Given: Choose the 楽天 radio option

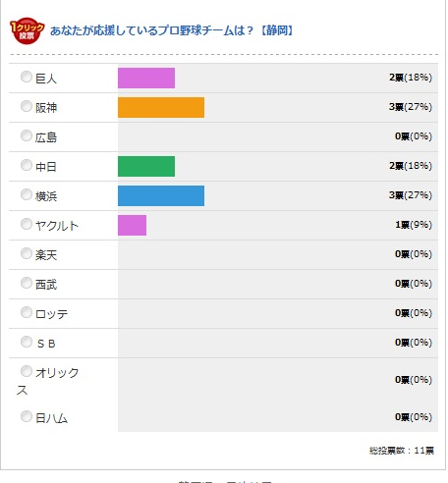Looking at the screenshot, I should click(27, 253).
